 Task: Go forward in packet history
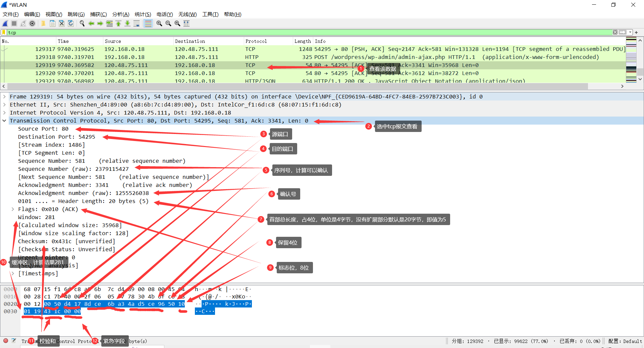[x=100, y=23]
